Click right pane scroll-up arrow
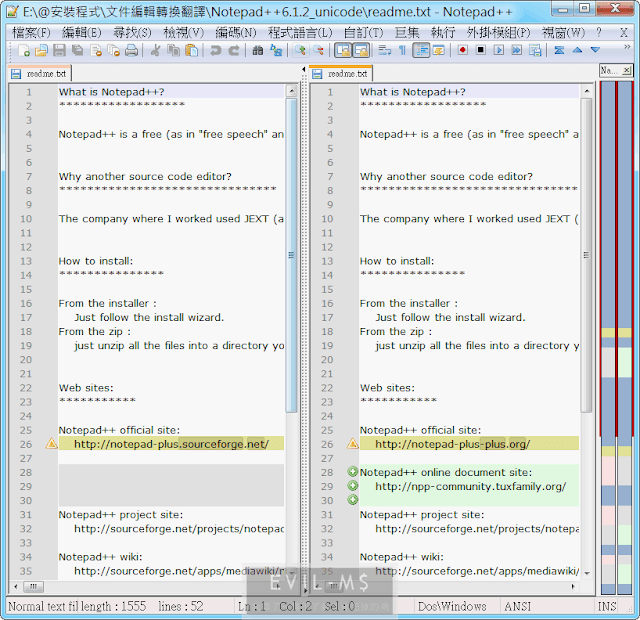Screen dimensions: 640x620 (587, 91)
